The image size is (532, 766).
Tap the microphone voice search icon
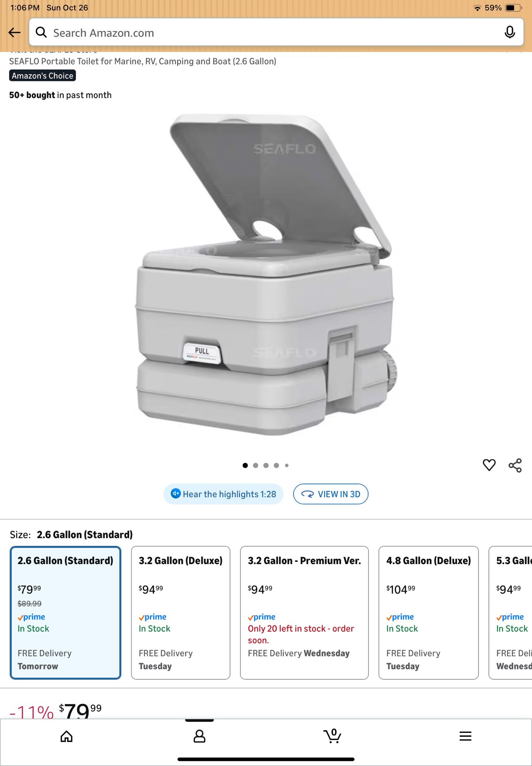509,32
